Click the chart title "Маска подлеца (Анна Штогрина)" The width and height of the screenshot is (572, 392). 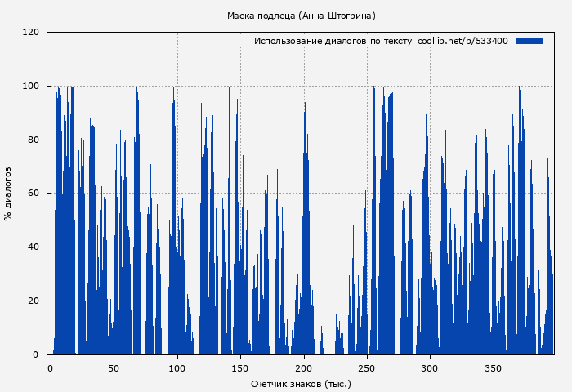(x=302, y=16)
